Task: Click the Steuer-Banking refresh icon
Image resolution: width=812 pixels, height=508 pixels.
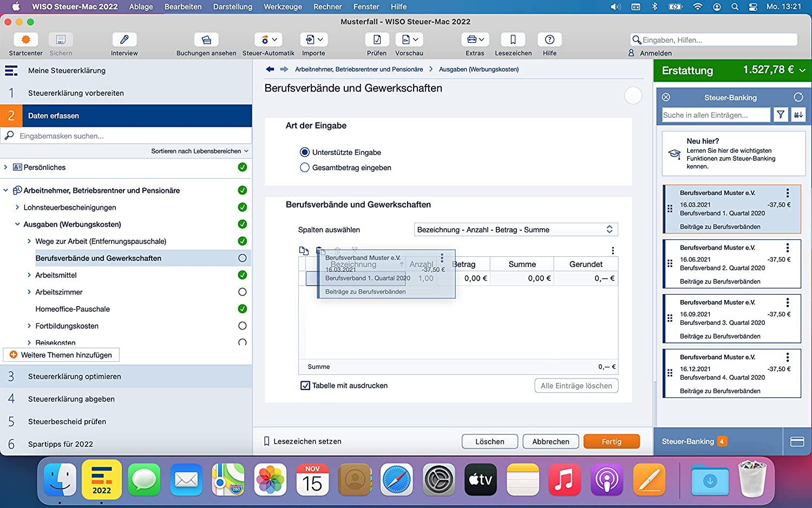Action: 798,97
